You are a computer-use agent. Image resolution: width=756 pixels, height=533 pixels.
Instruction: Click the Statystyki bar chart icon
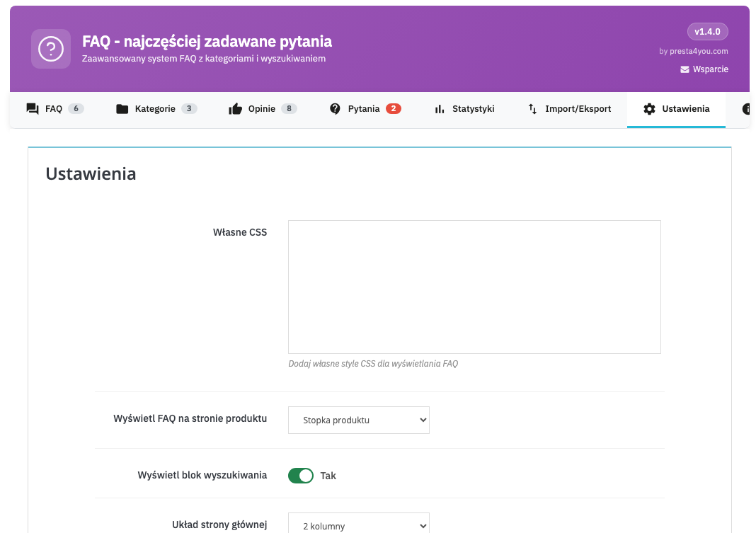440,109
